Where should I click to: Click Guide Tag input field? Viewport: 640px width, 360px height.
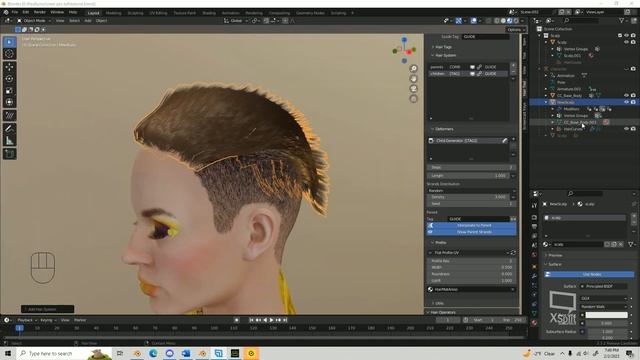[x=486, y=37]
